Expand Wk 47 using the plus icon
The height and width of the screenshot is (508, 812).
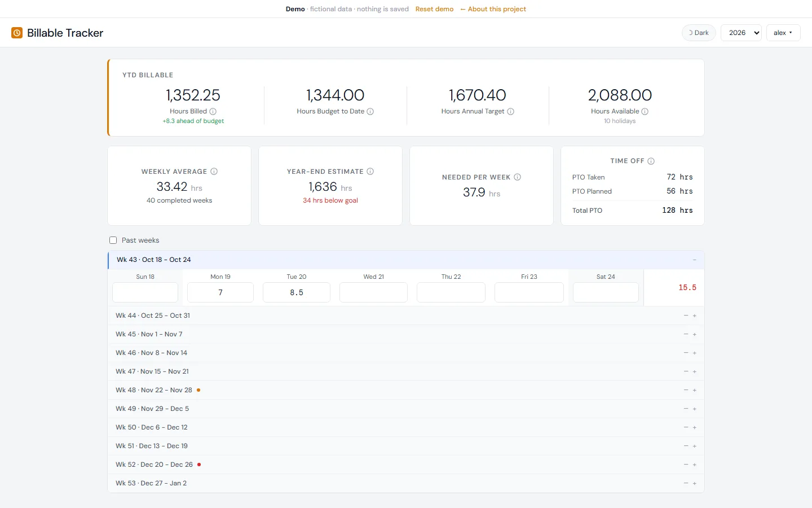(695, 371)
